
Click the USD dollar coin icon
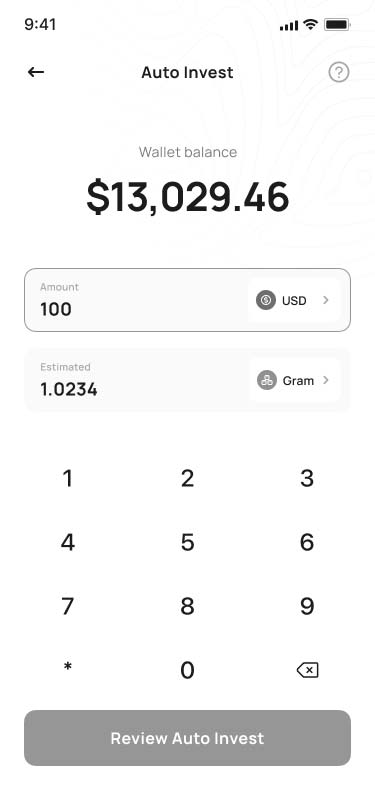point(266,300)
